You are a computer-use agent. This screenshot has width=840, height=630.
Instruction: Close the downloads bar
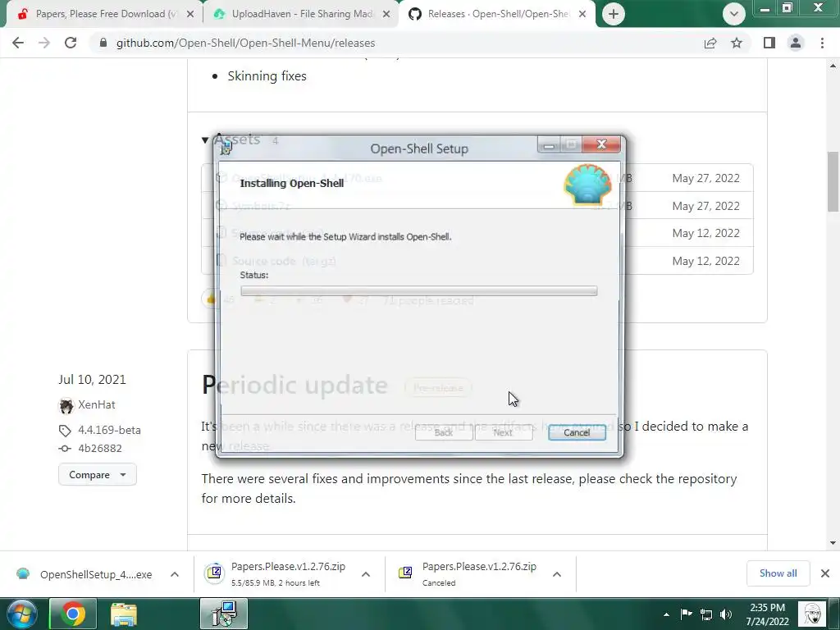tap(825, 573)
